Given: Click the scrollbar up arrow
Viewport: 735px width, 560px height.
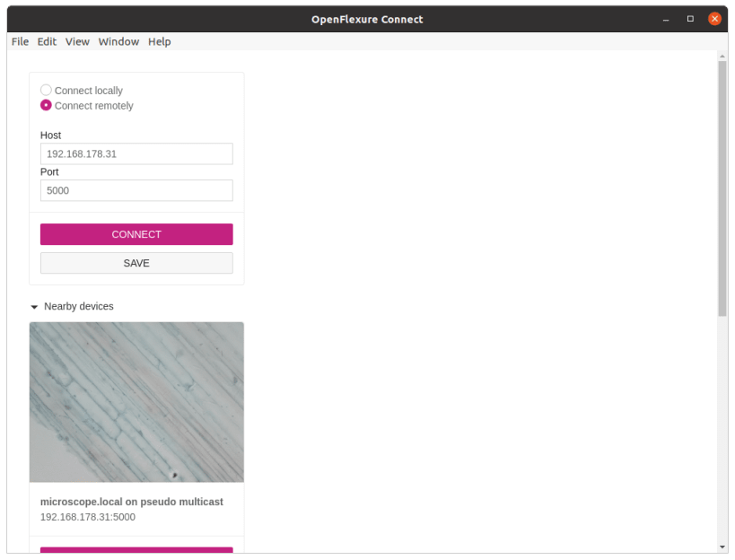Looking at the screenshot, I should (x=722, y=56).
